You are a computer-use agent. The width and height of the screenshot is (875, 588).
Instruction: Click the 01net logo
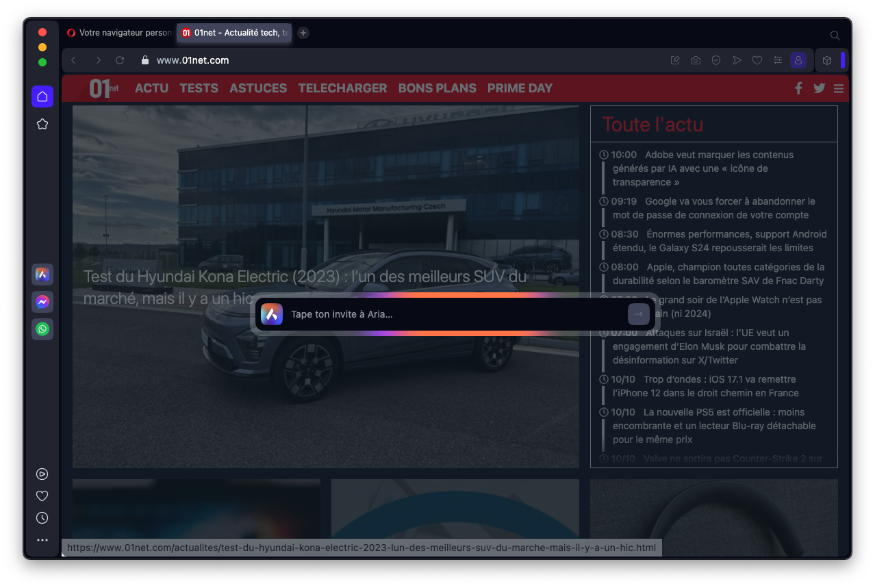pyautogui.click(x=104, y=88)
